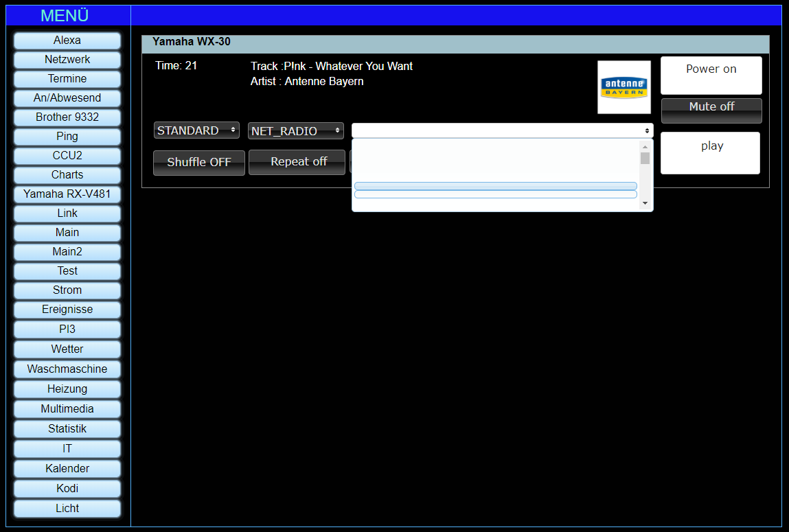Open the NET_RADIO input dropdown
Viewport: 789px width, 532px height.
click(x=296, y=130)
